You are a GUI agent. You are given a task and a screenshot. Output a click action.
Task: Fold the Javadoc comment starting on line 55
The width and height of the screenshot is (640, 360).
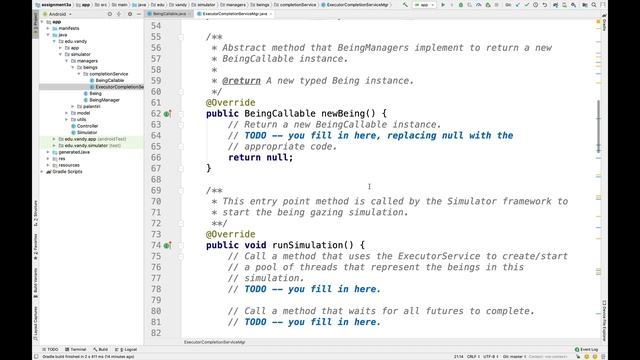pos(181,37)
